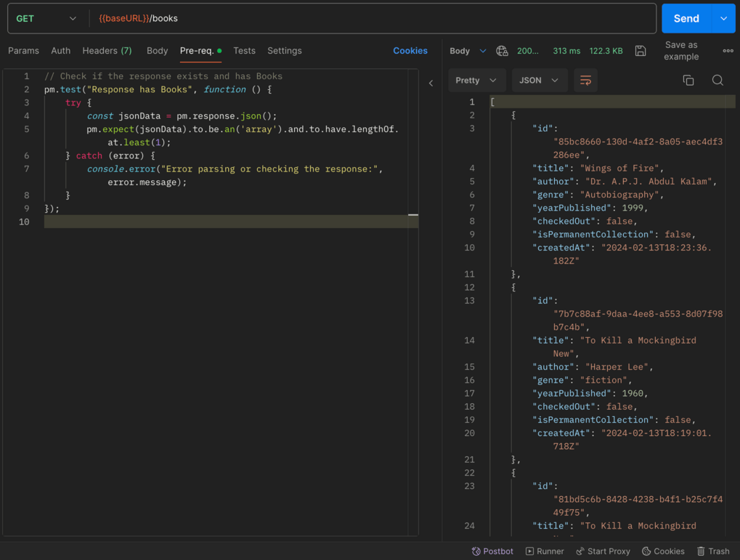The height and width of the screenshot is (560, 740).
Task: Click the Cookies link beside the request tabs
Action: click(410, 51)
